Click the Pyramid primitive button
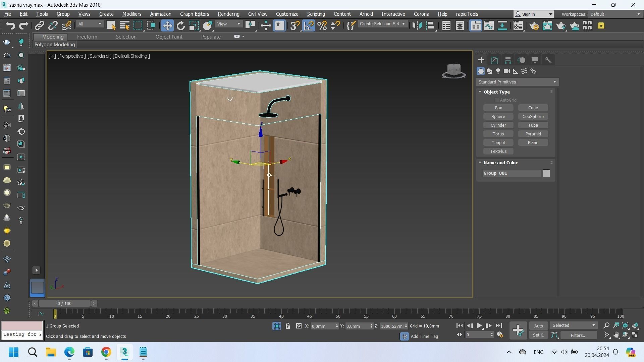Screen dimensions: 644x362 (533, 134)
